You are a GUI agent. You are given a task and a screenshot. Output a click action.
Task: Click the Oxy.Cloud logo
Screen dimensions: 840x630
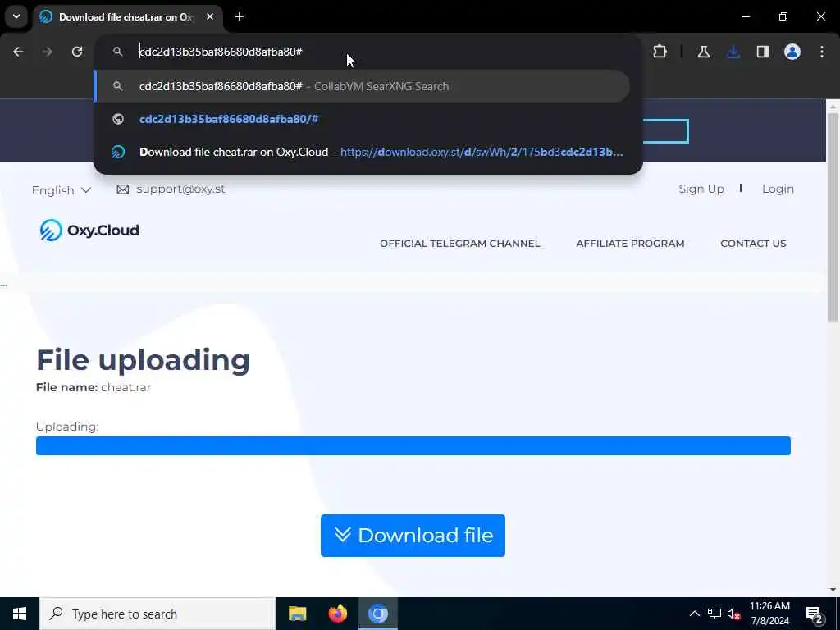(x=89, y=231)
